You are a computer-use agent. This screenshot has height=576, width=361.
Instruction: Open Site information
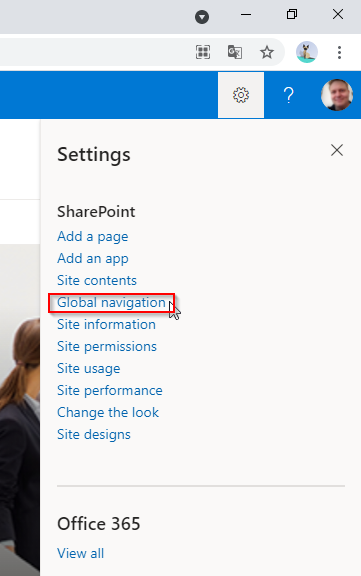click(107, 324)
